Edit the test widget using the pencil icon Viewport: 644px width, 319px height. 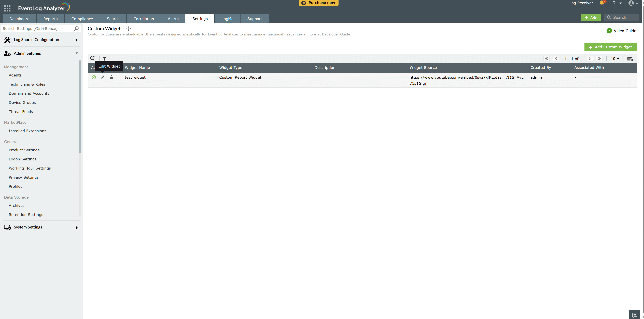[x=103, y=77]
